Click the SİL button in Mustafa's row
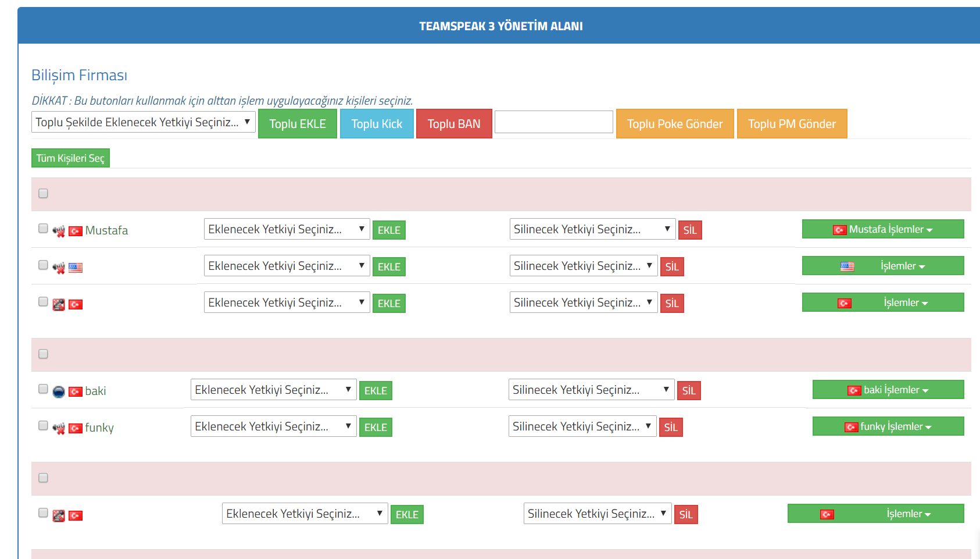Image resolution: width=980 pixels, height=559 pixels. (690, 230)
